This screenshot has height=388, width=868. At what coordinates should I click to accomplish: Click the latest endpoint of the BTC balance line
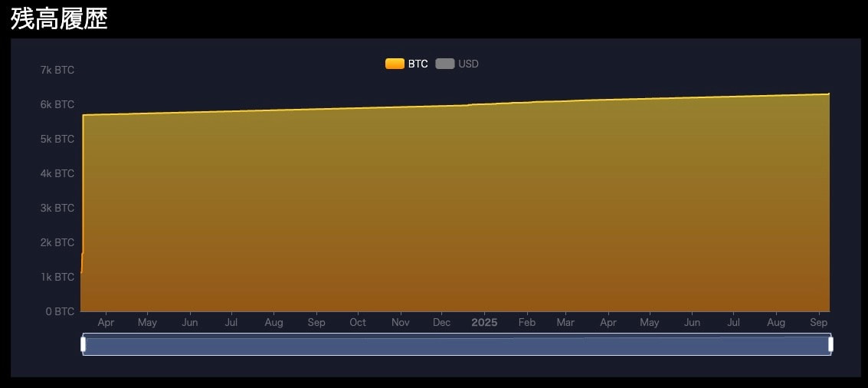coord(829,94)
